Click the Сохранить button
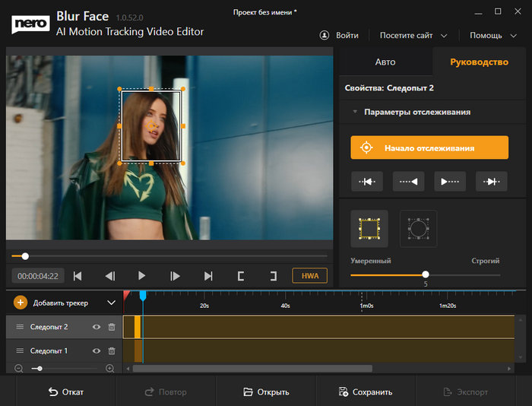The image size is (532, 406). [x=366, y=392]
